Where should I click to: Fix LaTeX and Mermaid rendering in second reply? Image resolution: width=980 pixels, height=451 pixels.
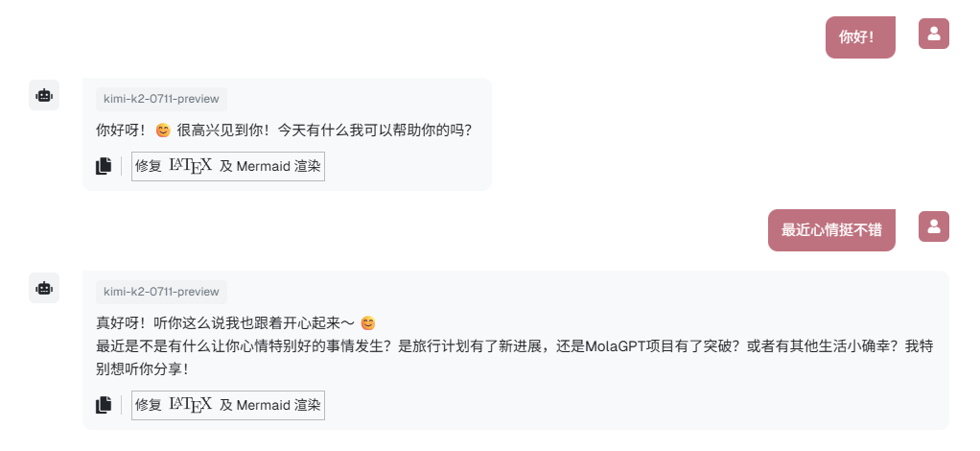click(228, 405)
